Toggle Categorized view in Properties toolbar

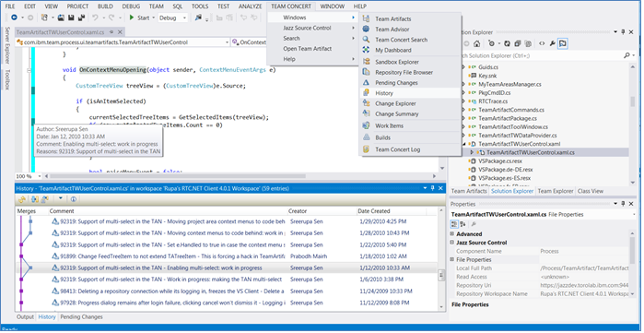point(454,224)
